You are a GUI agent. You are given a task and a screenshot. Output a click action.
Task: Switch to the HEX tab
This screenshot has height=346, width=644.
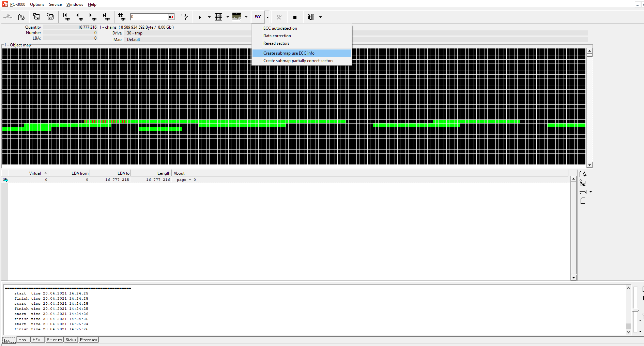pyautogui.click(x=36, y=340)
